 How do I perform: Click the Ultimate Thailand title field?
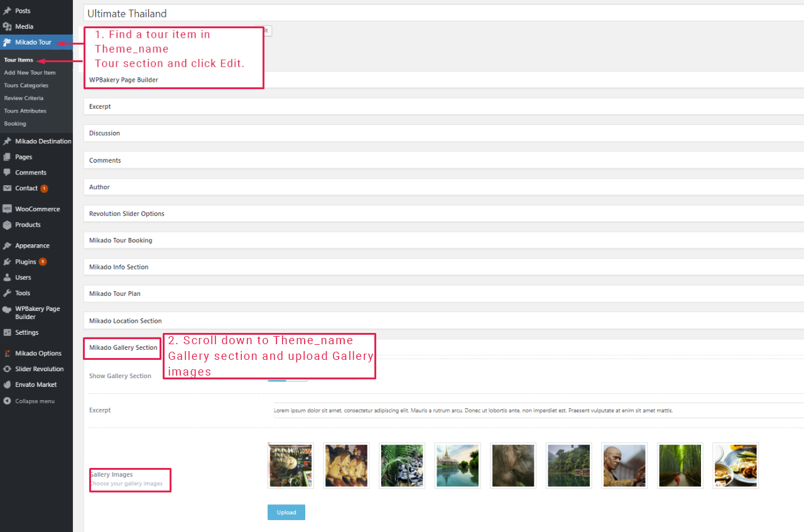[x=440, y=13]
